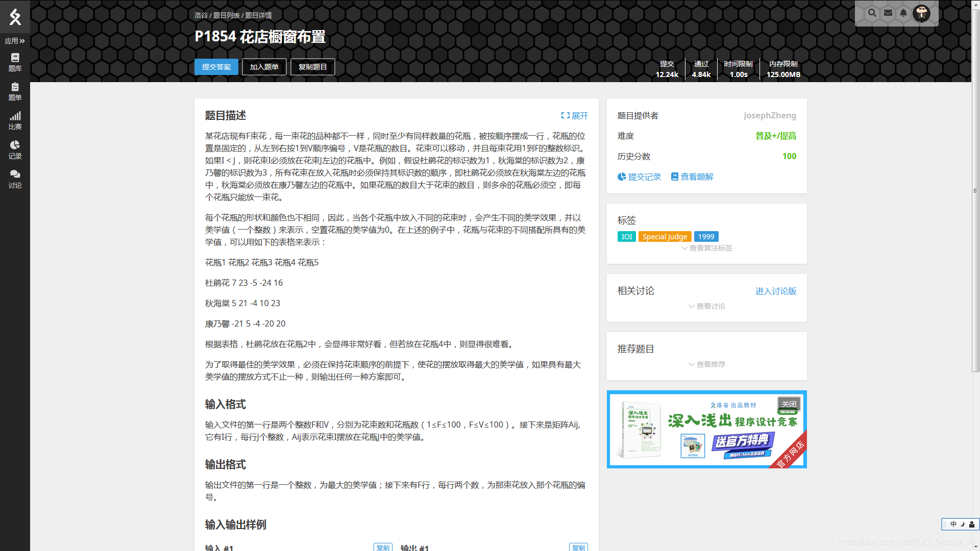This screenshot has height=551, width=980.
Task: Open the search magnifier at top right
Action: (x=872, y=13)
